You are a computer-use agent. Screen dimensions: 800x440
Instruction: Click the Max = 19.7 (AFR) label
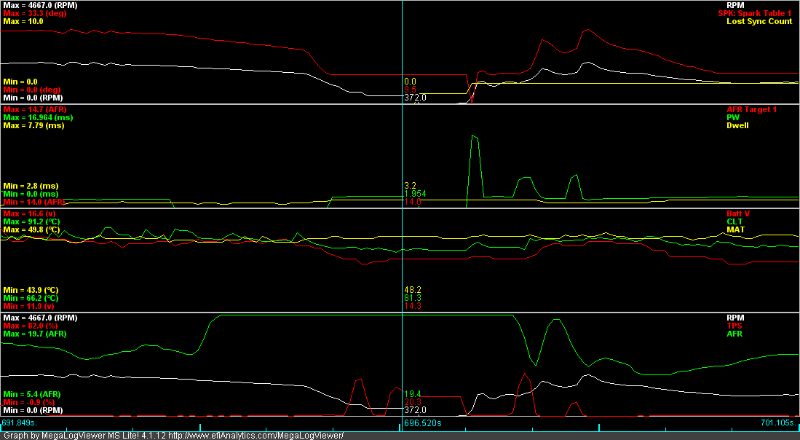(x=35, y=334)
